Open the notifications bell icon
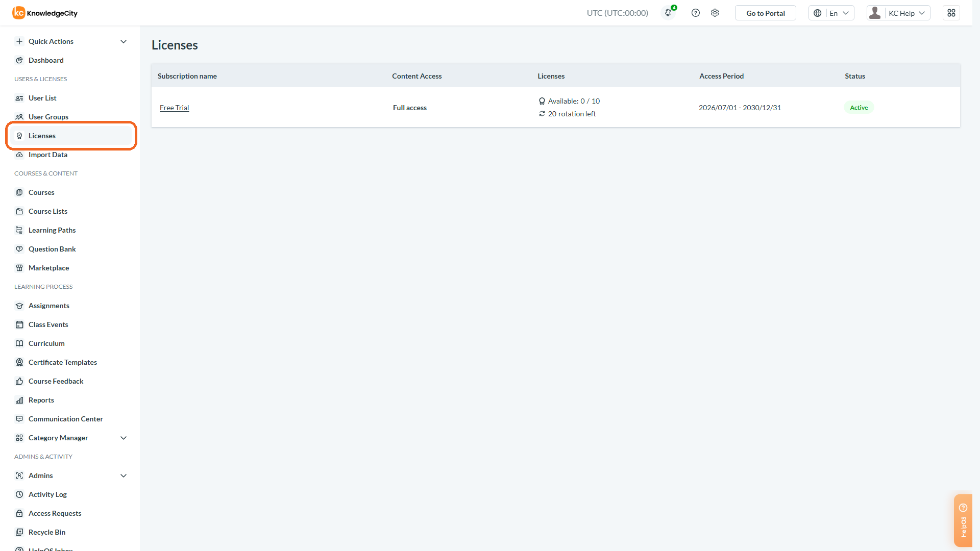The image size is (980, 551). pos(668,13)
